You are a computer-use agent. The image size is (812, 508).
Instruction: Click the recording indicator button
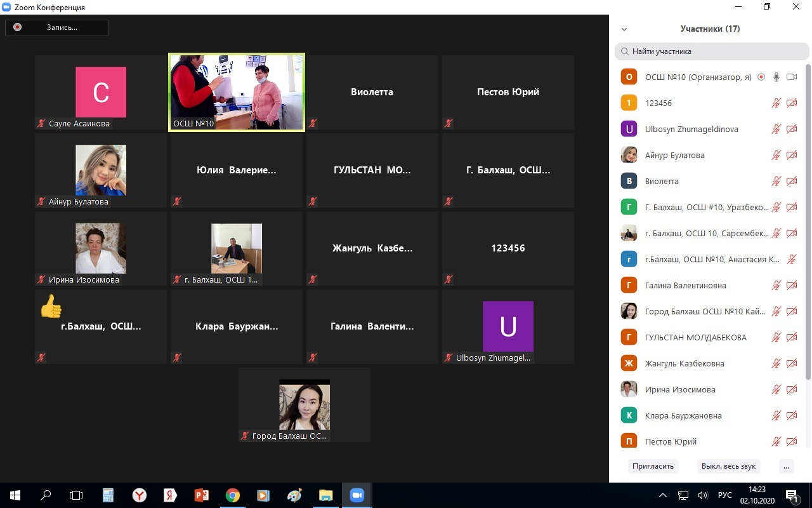56,27
